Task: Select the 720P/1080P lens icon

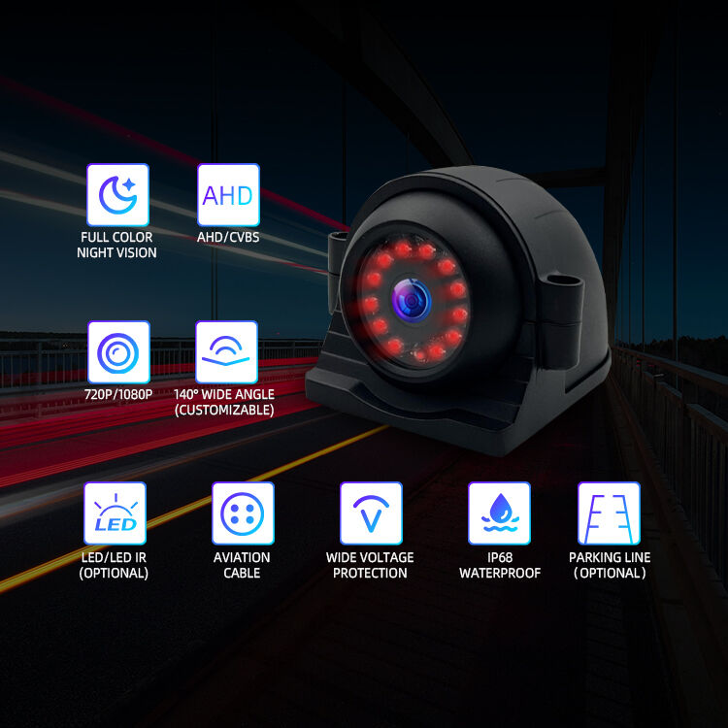Action: click(118, 352)
